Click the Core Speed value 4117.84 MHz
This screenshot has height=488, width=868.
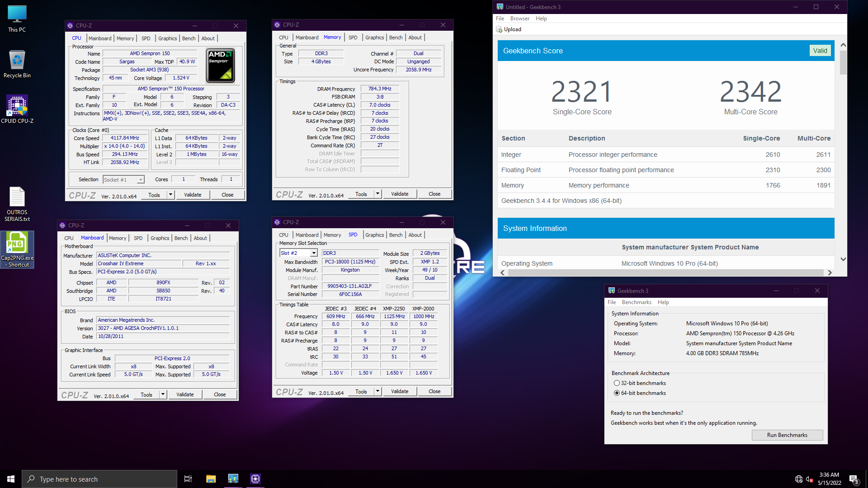tap(125, 138)
